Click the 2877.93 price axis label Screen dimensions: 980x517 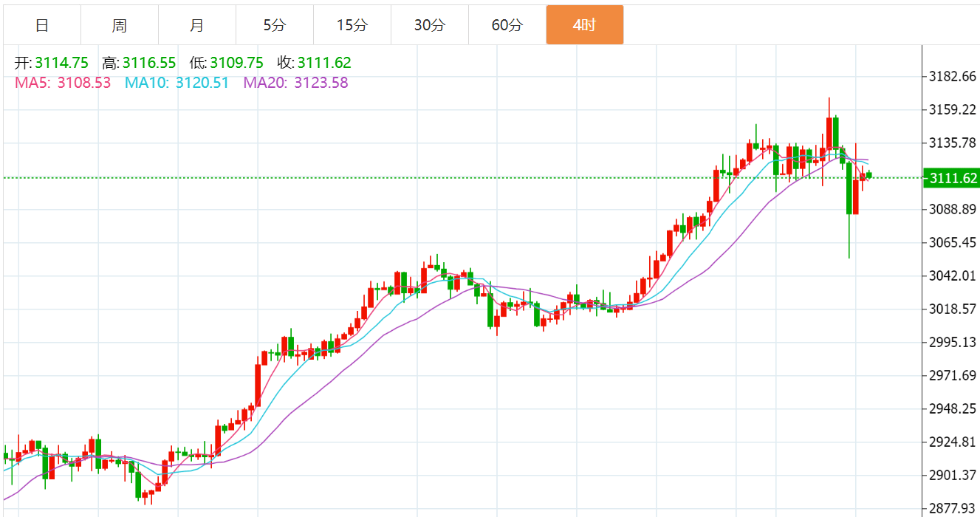tap(953, 508)
